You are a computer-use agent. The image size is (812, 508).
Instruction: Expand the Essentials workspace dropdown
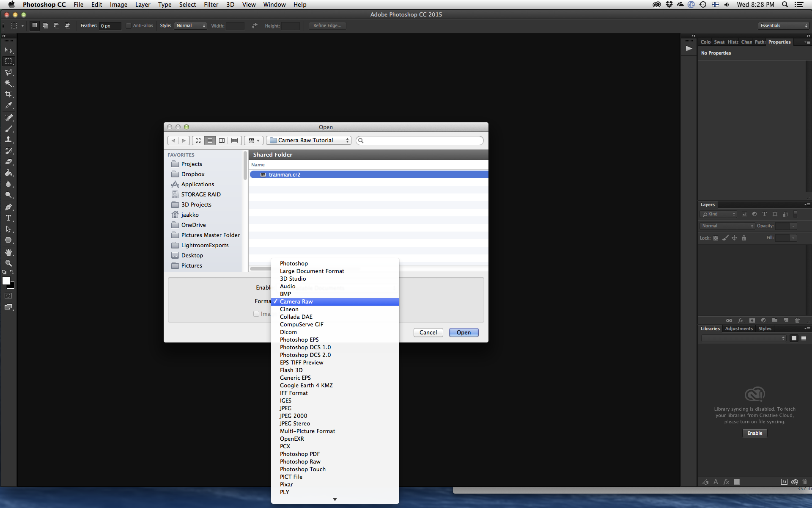tap(783, 26)
